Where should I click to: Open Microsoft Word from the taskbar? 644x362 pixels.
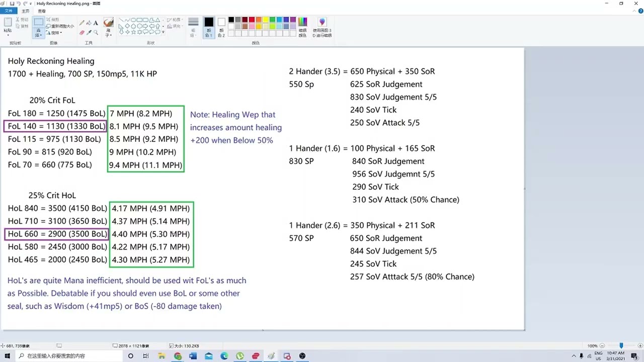[193, 356]
